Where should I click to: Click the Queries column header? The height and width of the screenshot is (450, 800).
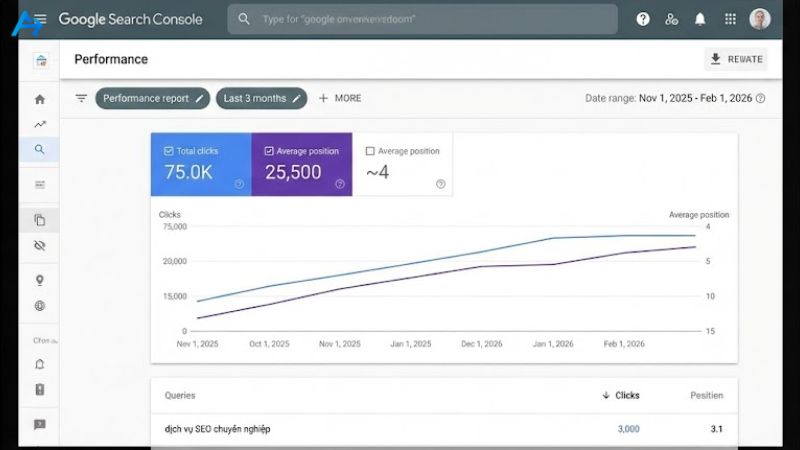180,395
